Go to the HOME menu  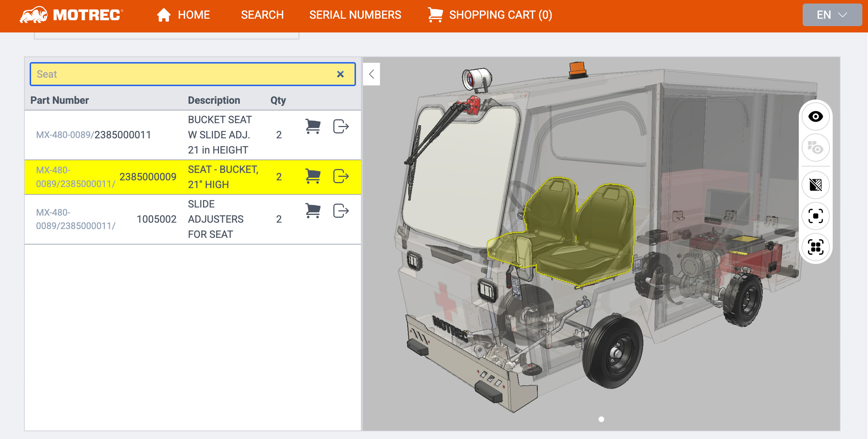point(184,15)
